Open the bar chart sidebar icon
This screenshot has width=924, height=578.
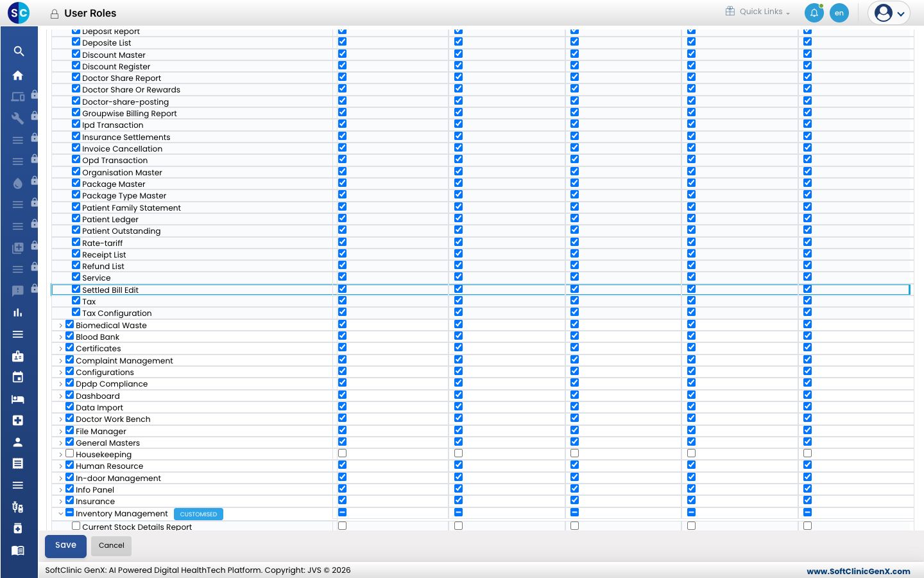click(18, 313)
